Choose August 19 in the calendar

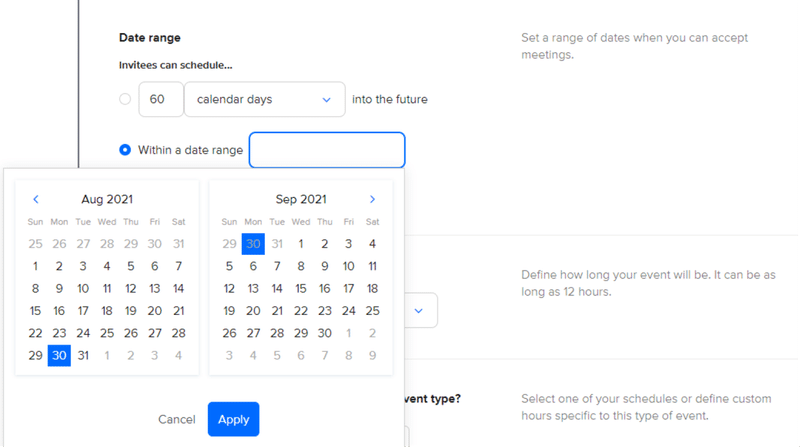point(131,311)
